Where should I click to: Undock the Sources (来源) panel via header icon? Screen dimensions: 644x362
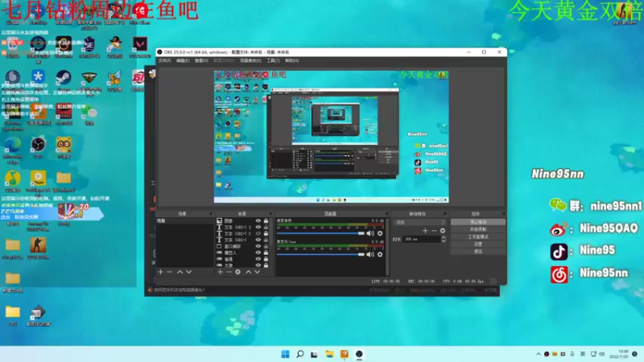270,214
